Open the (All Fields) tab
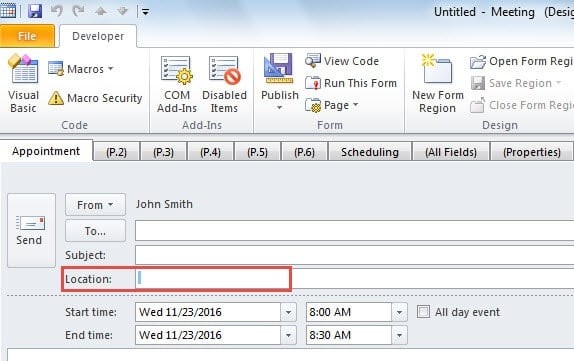The height and width of the screenshot is (361, 574). click(x=451, y=152)
